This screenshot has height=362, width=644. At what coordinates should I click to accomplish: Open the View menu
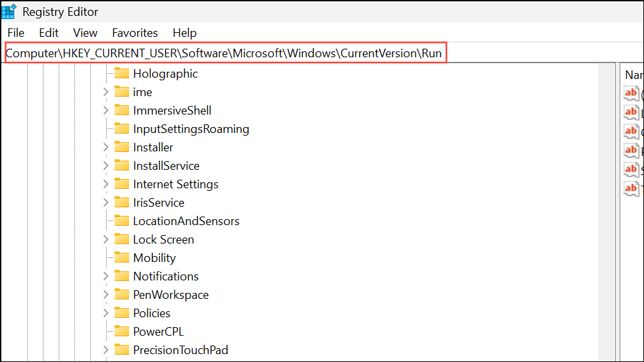85,33
